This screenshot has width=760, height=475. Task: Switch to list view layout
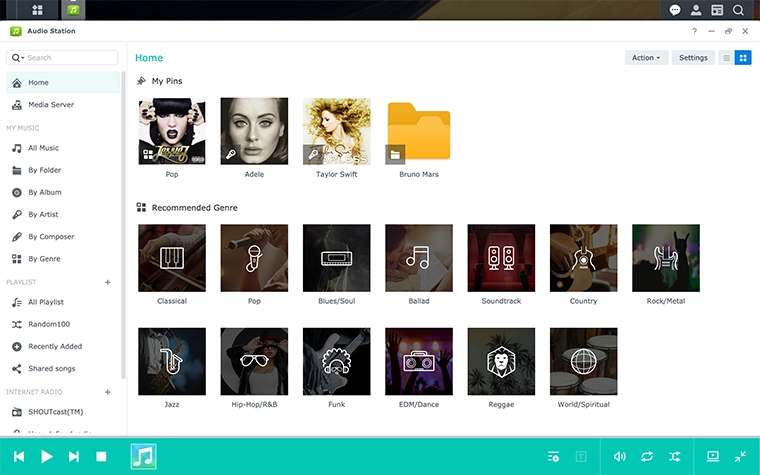click(727, 58)
